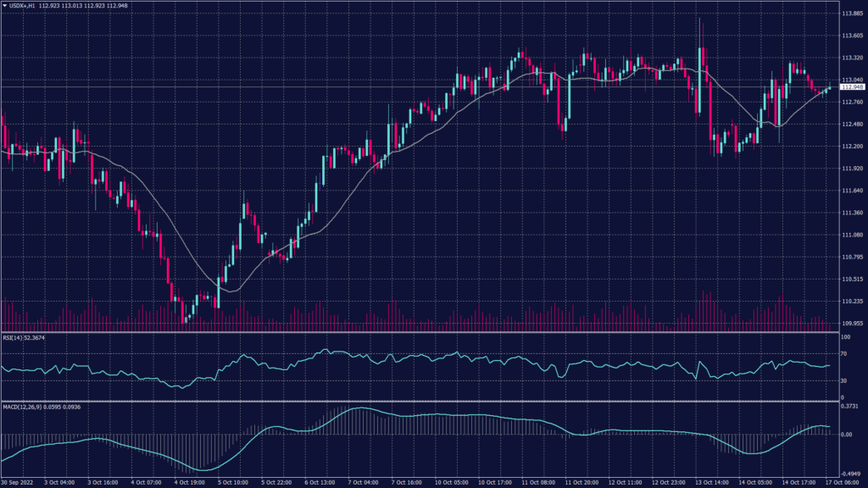This screenshot has height=488, width=868.
Task: Click the MACD -0.4949 scale value
Action: click(850, 474)
